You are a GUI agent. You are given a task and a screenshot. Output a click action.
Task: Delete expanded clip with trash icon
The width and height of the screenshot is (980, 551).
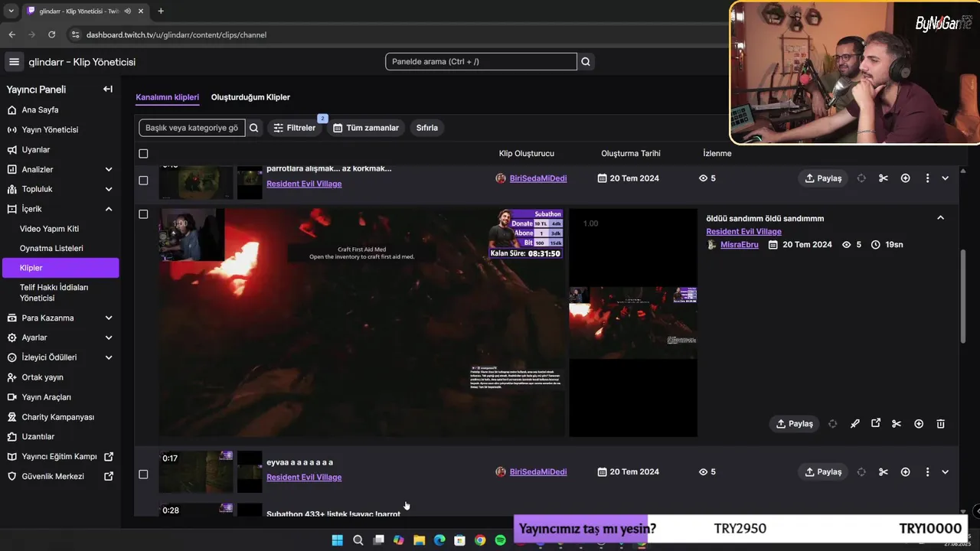coord(941,424)
